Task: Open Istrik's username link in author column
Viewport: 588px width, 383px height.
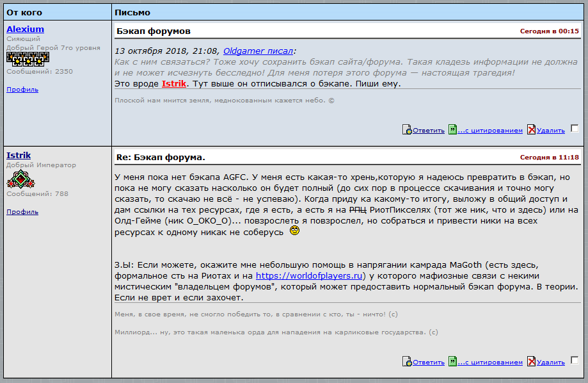Action: click(x=19, y=155)
